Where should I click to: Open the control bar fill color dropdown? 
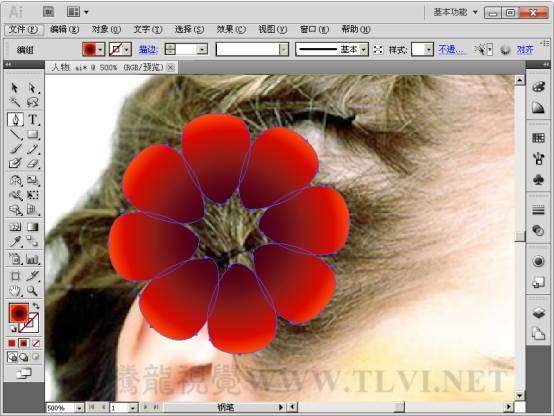(x=100, y=49)
